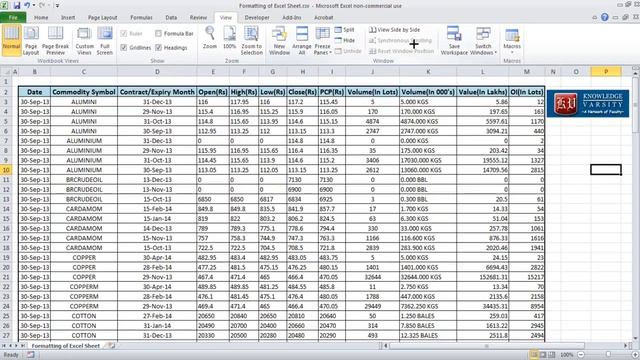The width and height of the screenshot is (640, 360).
Task: Toggle the Gridlines checkbox
Action: click(x=124, y=48)
